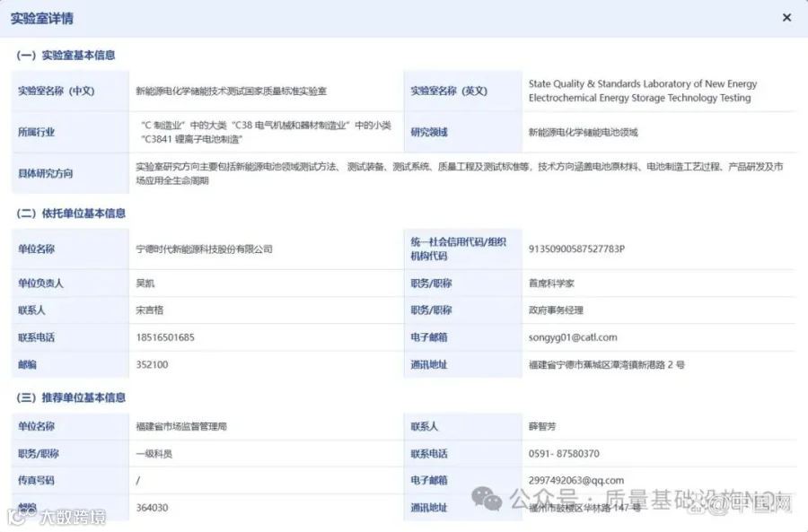Select address 福建省宁德市蕉城区漳湾镇新港路 2 号
Viewport: 808px width, 532px height.
point(607,364)
